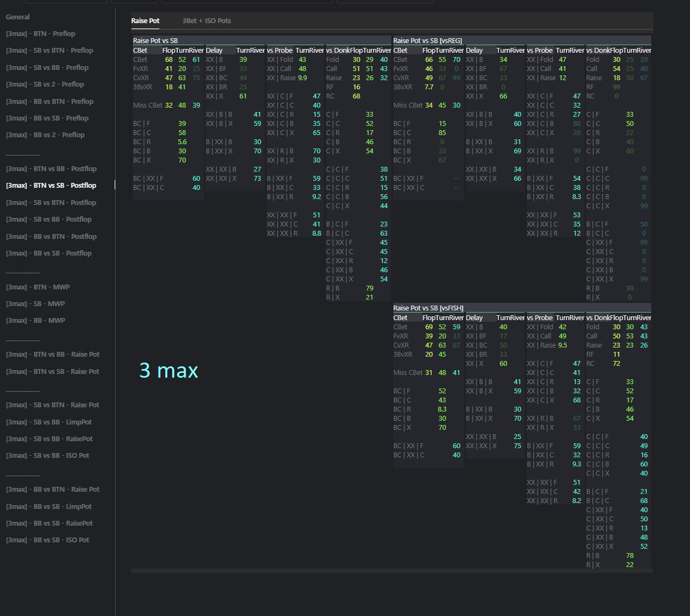
Task: Open General in the sidebar
Action: [x=18, y=17]
